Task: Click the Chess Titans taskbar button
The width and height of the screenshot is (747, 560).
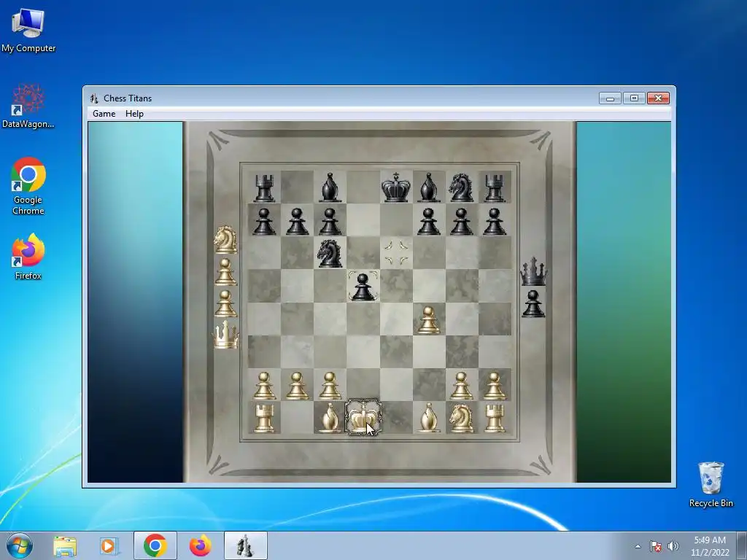Action: [245, 545]
